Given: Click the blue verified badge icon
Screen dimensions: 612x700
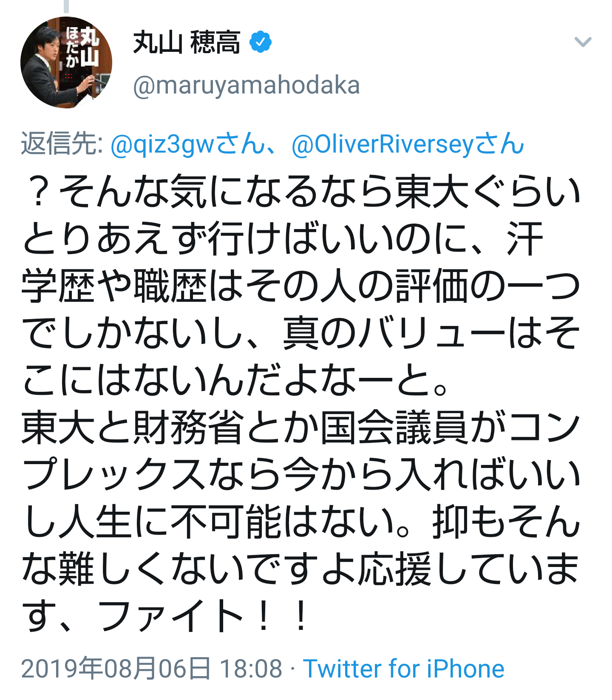Looking at the screenshot, I should [260, 42].
